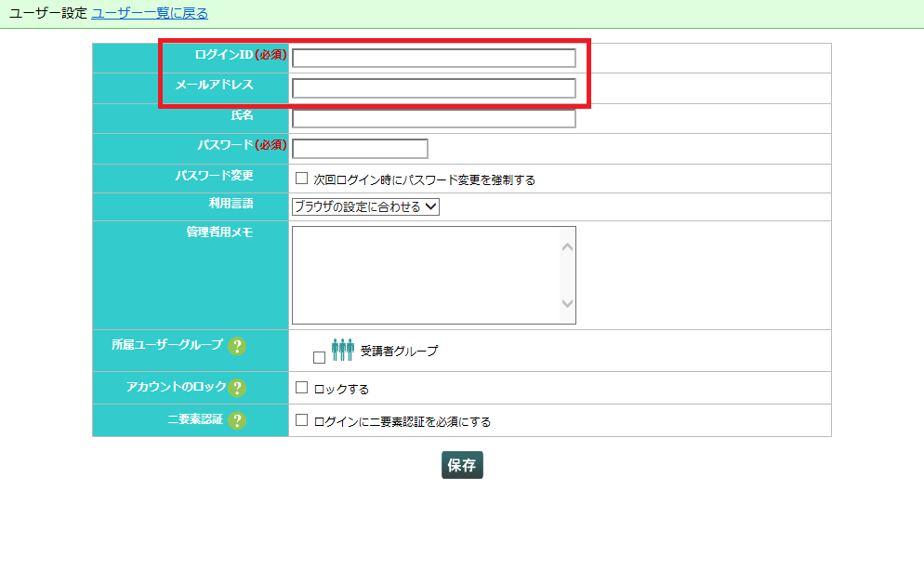Click the 受講者グループ people icon

pyautogui.click(x=342, y=350)
